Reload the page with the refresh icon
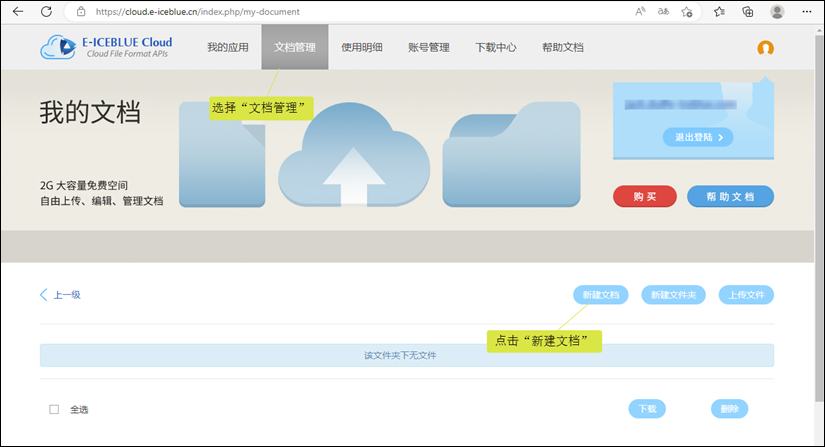The image size is (825, 447). [x=46, y=11]
